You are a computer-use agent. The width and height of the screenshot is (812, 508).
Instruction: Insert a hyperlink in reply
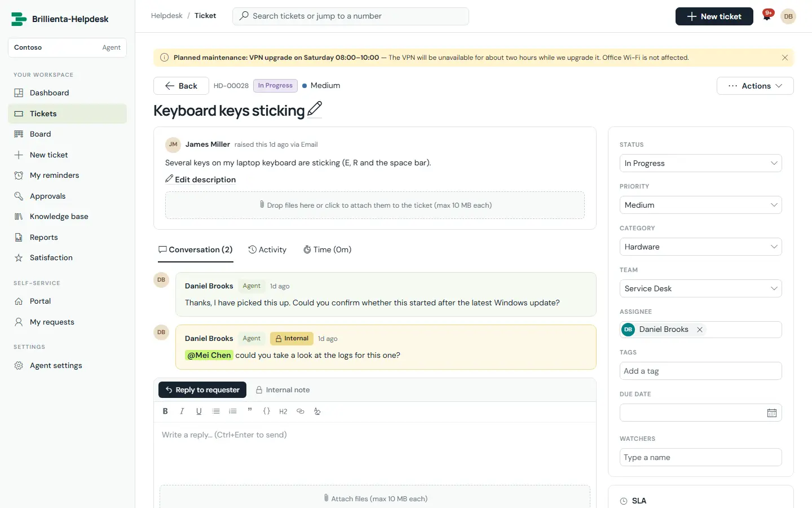pos(301,411)
